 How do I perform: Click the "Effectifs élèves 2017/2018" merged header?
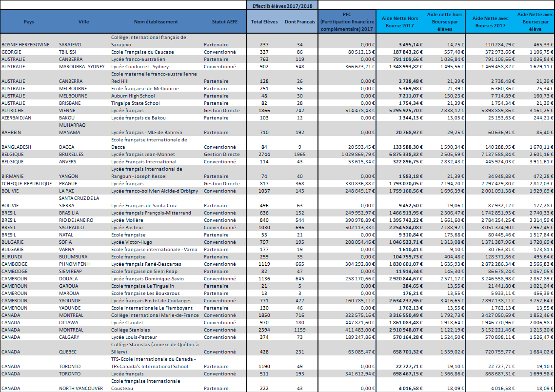point(282,5)
